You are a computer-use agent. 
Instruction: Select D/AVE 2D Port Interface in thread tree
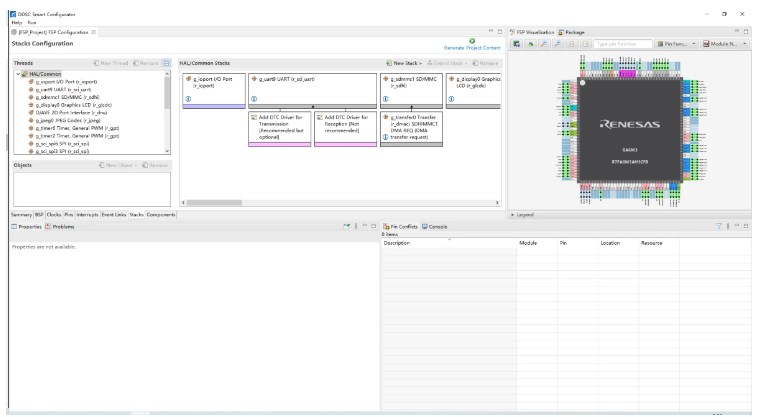click(67, 113)
